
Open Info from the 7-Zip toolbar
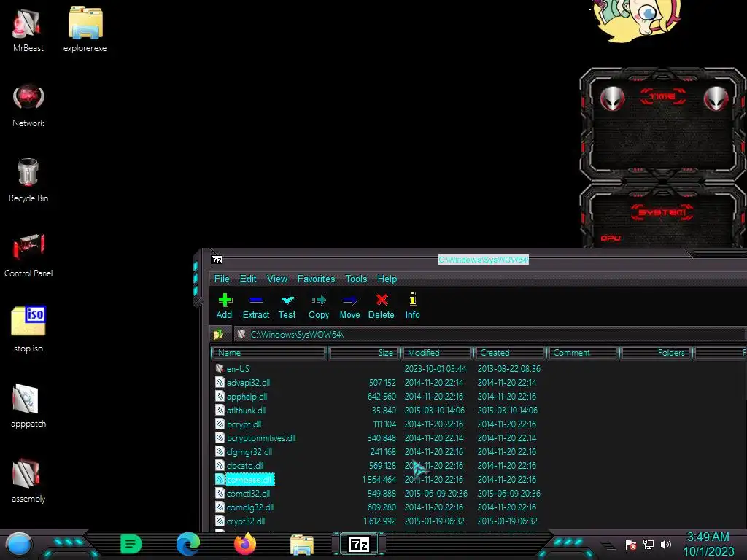[413, 306]
